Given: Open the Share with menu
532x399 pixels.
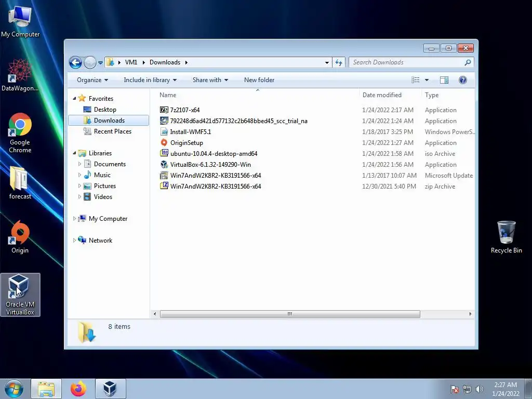Looking at the screenshot, I should tap(210, 80).
